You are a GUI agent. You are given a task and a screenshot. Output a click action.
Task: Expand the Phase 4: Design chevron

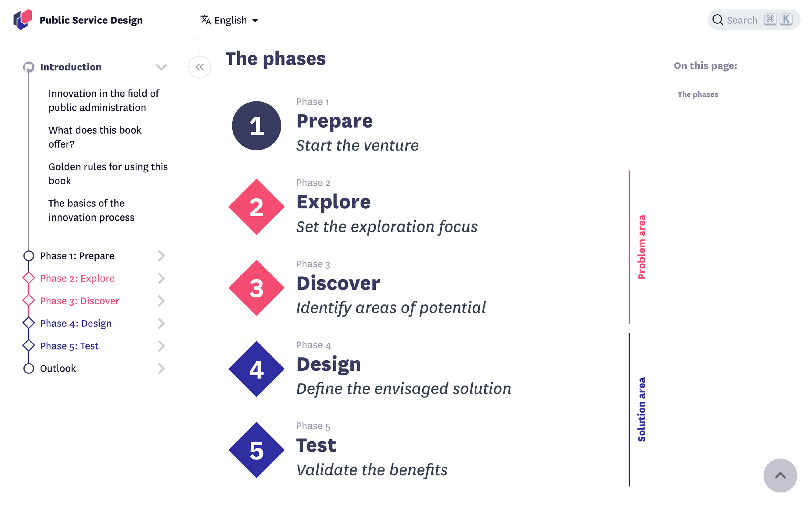tap(161, 323)
